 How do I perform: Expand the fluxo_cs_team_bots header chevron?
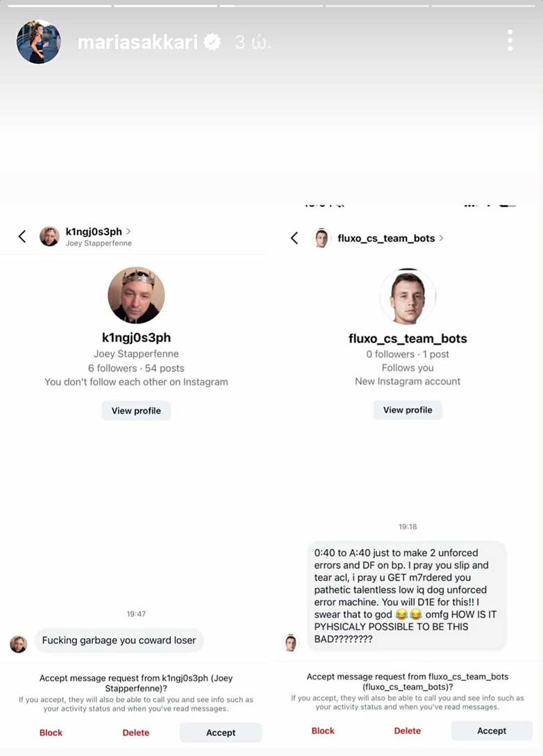click(x=442, y=238)
